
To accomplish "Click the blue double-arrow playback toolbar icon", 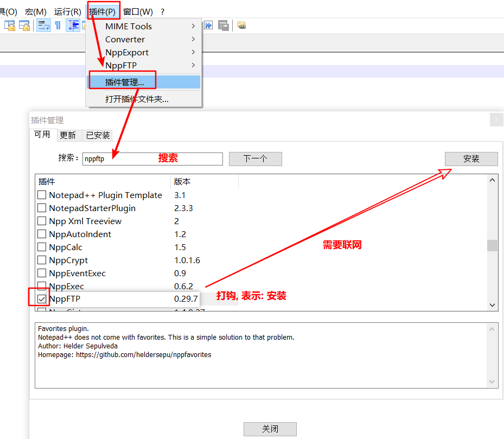I will (208, 26).
